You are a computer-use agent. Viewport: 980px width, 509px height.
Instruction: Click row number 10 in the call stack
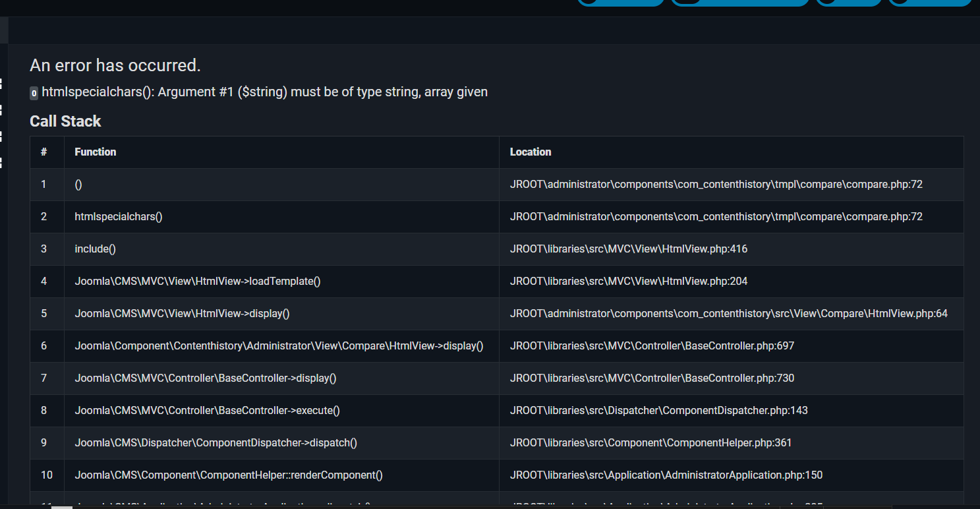(46, 475)
